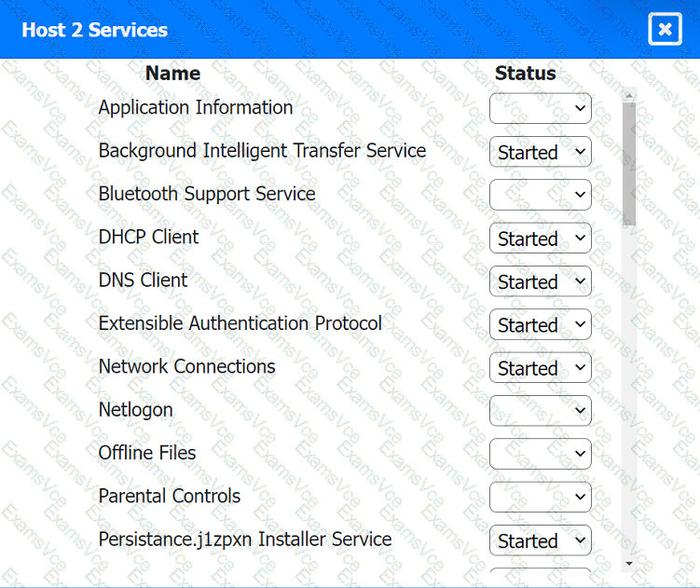Click the scrollbar up arrow
The width and height of the screenshot is (700, 588).
(x=629, y=95)
